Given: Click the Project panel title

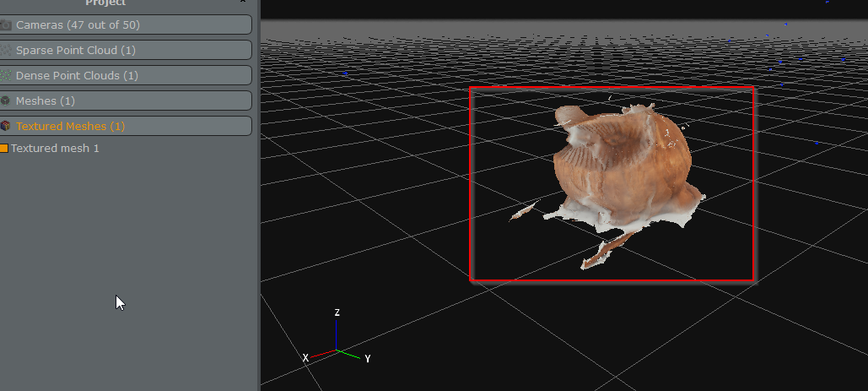Looking at the screenshot, I should pos(105,3).
